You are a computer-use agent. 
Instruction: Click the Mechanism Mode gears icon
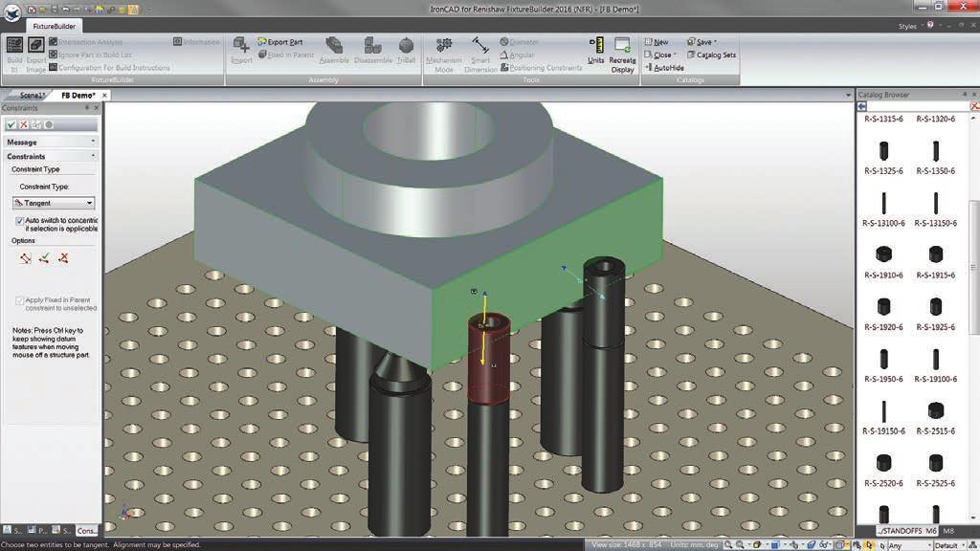tap(444, 45)
